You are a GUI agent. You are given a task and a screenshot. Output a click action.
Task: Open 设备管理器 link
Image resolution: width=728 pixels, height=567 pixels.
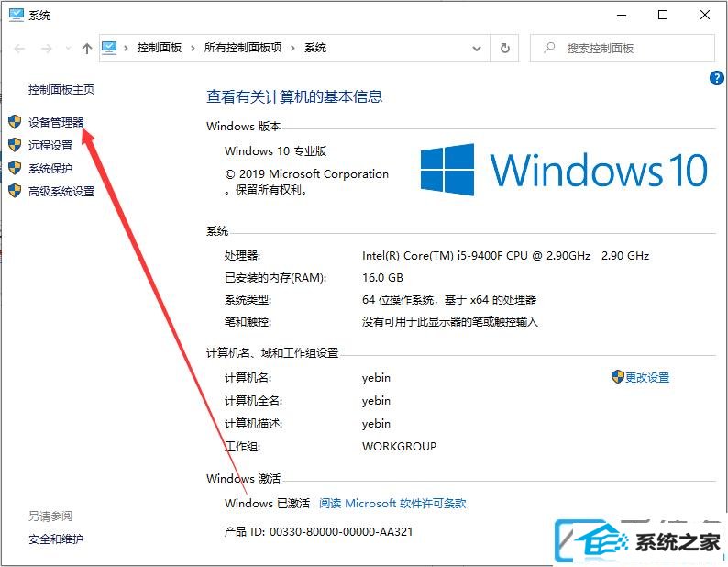tap(56, 122)
